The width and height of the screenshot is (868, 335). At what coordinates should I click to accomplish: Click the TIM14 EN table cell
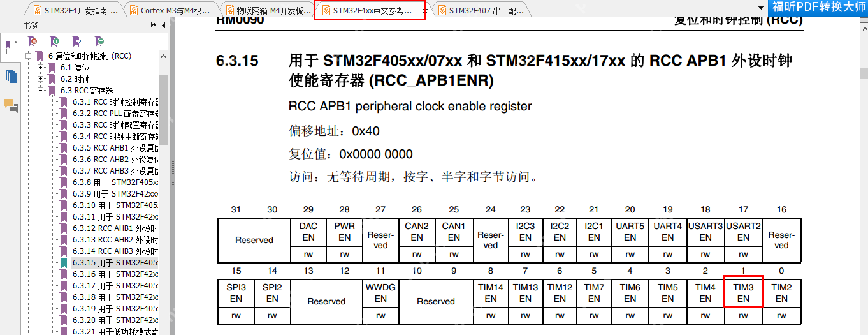(490, 293)
